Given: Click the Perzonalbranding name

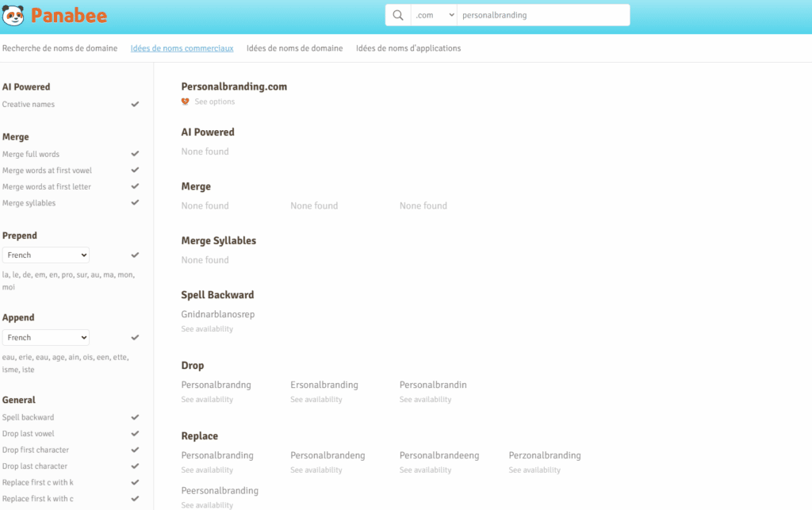Looking at the screenshot, I should point(545,455).
